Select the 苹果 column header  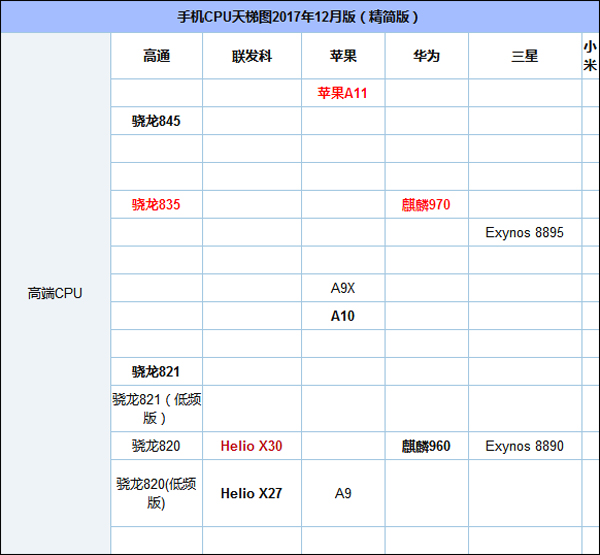click(343, 56)
